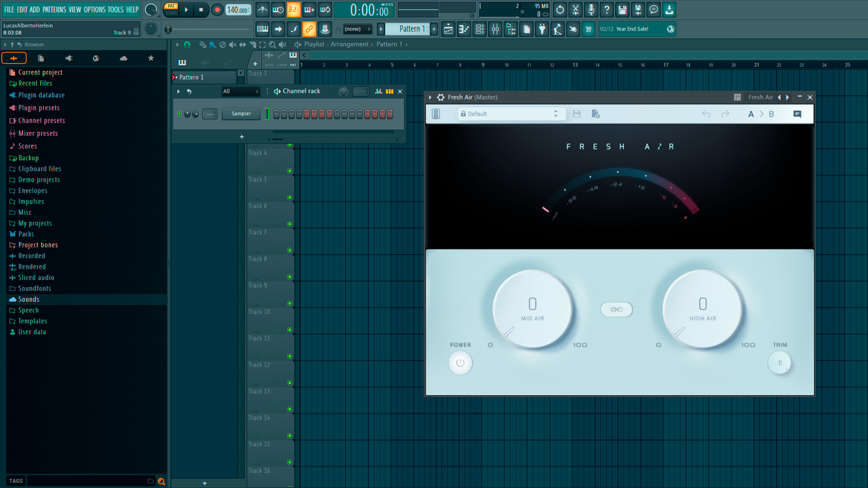Add a channel with the rack plus button
The width and height of the screenshot is (868, 488).
[x=241, y=137]
